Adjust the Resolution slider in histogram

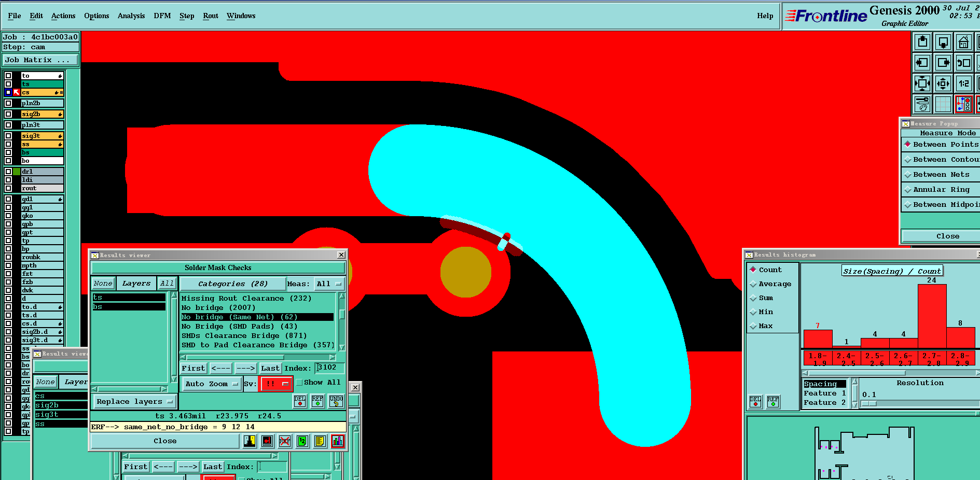click(869, 404)
